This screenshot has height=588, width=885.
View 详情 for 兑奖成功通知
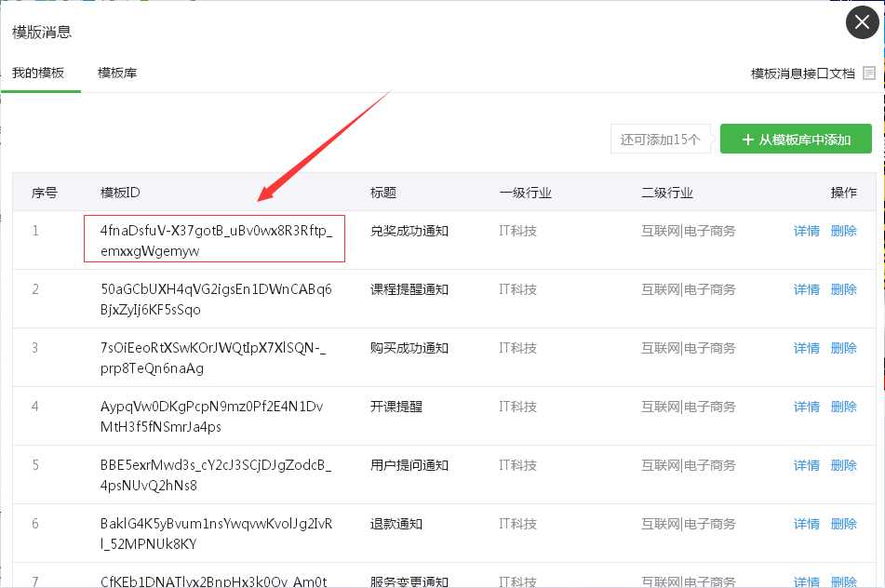tap(807, 231)
